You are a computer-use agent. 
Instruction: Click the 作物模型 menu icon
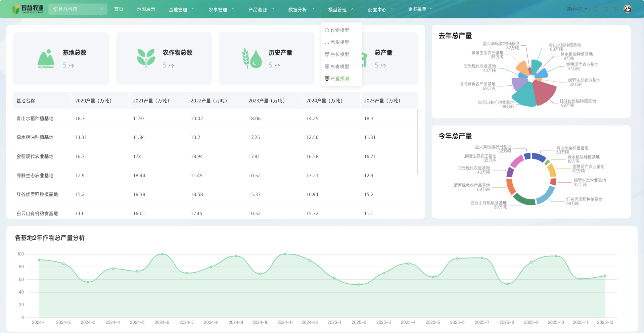(327, 30)
